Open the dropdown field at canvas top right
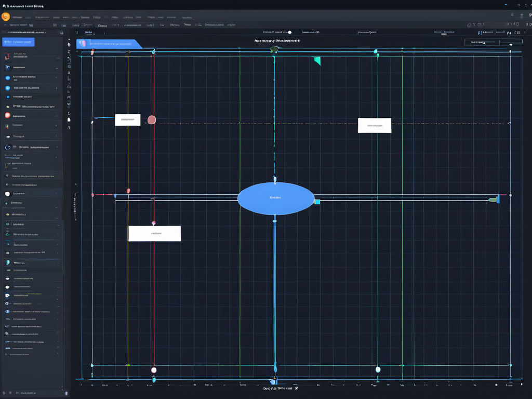Screen dimensions: 532x399 (485, 42)
